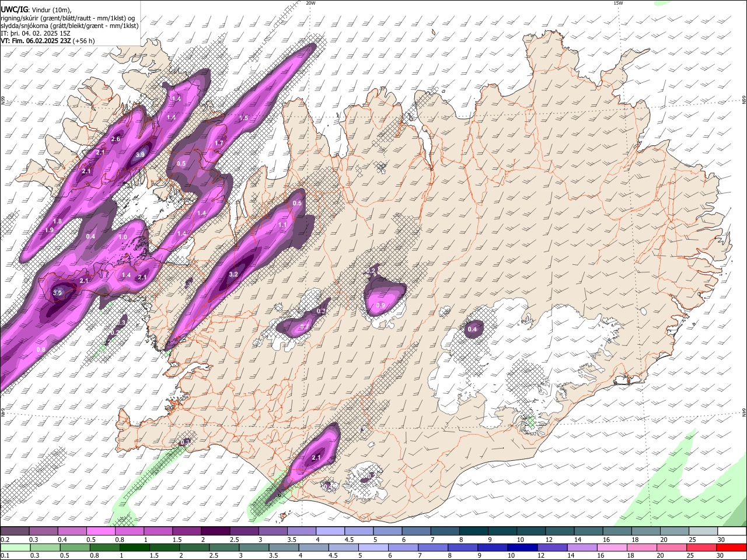Pick the lavender upper swatch between 4 and 4.5
This screenshot has height=560, width=747.
click(x=330, y=531)
